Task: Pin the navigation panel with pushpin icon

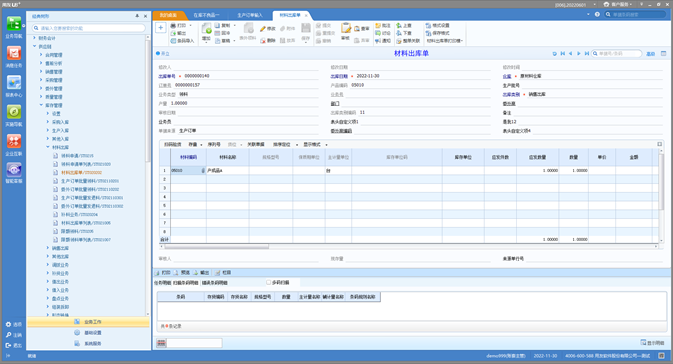Action: point(137,16)
